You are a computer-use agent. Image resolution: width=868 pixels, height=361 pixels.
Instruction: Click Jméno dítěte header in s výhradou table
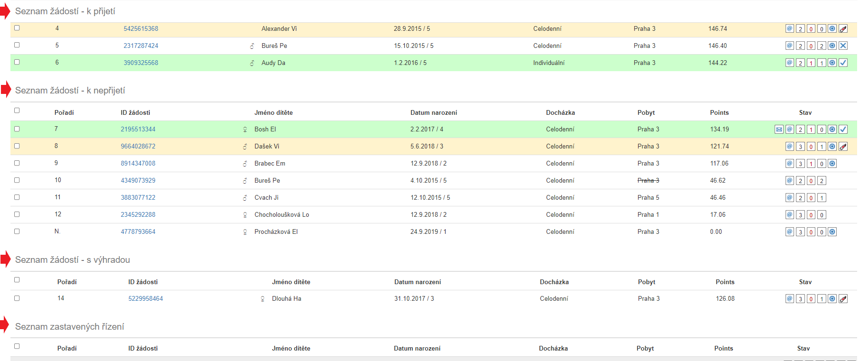pos(291,282)
